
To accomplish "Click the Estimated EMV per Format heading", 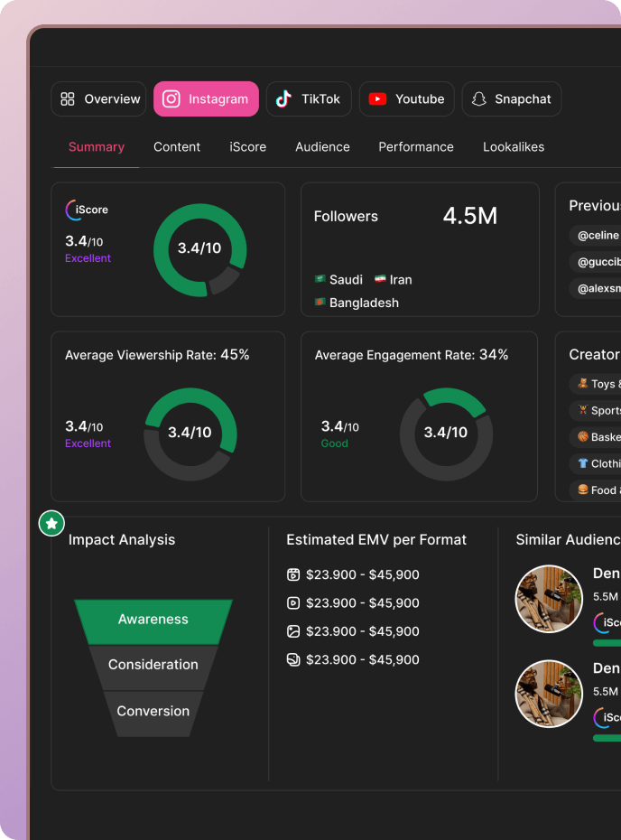I will (x=376, y=539).
